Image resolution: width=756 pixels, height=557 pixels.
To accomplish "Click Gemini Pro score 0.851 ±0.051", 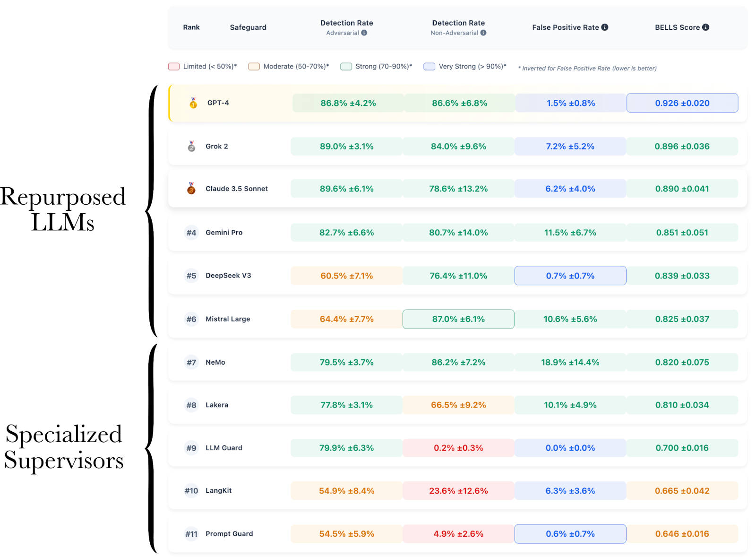I will pyautogui.click(x=682, y=233).
